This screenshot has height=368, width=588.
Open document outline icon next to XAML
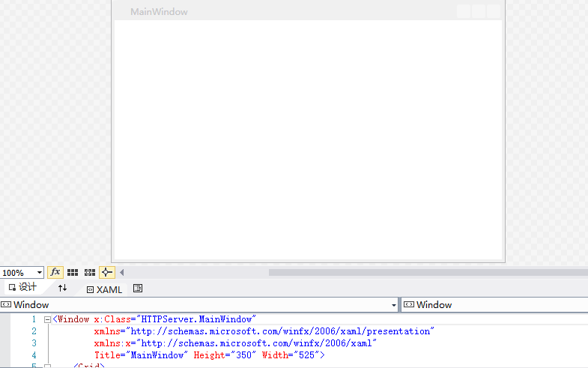[x=138, y=289]
